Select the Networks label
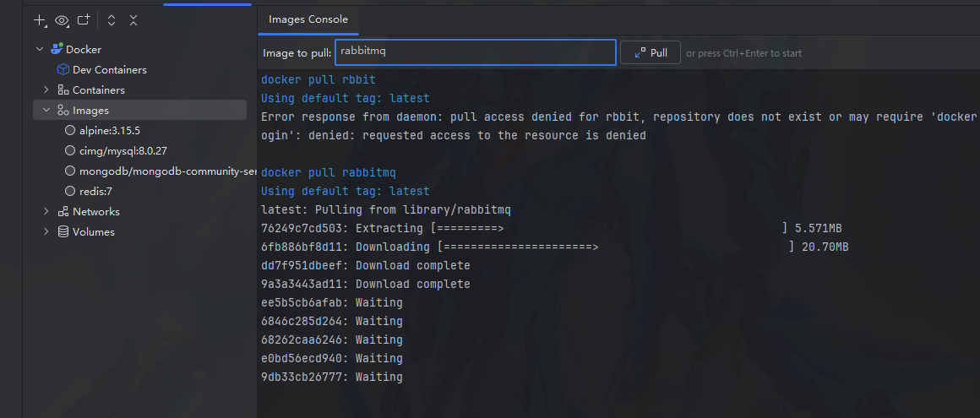This screenshot has height=418, width=980. (96, 212)
